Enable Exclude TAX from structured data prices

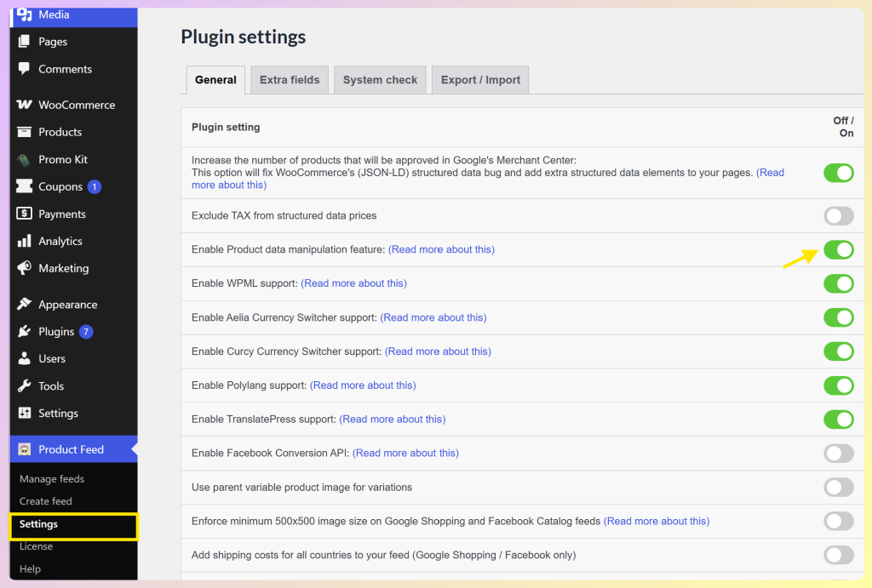click(x=839, y=215)
